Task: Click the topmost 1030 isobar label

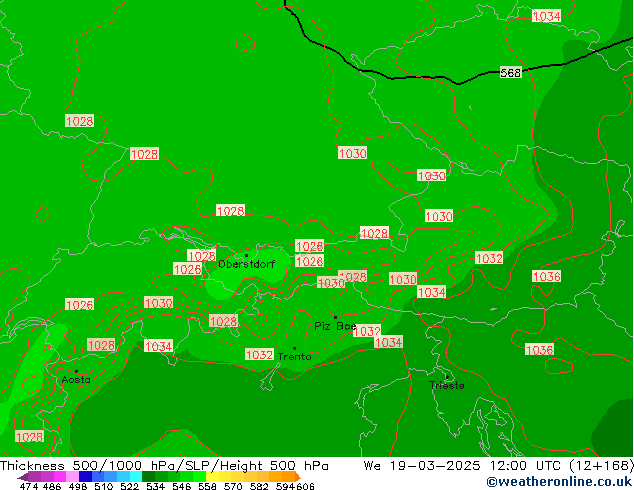Action: (353, 153)
